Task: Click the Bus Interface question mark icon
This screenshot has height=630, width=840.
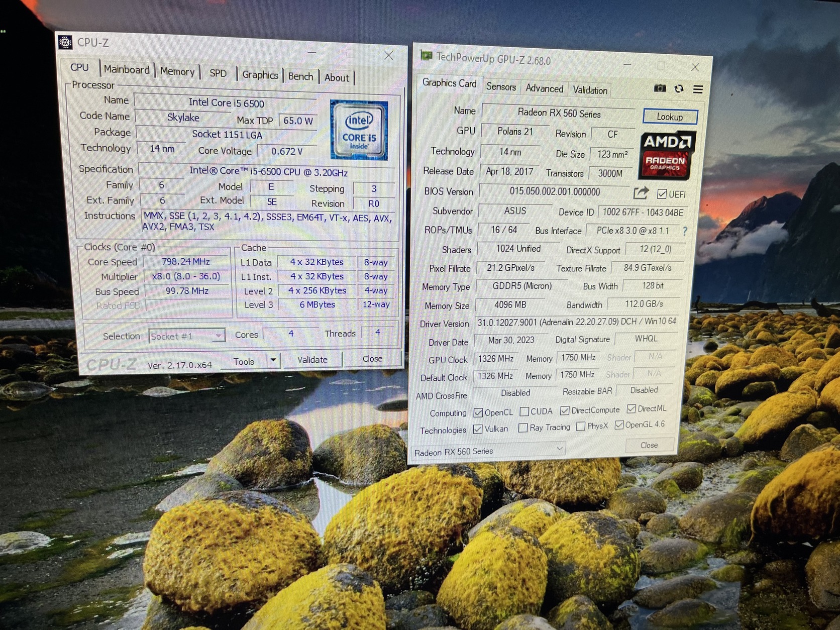Action: [x=684, y=231]
